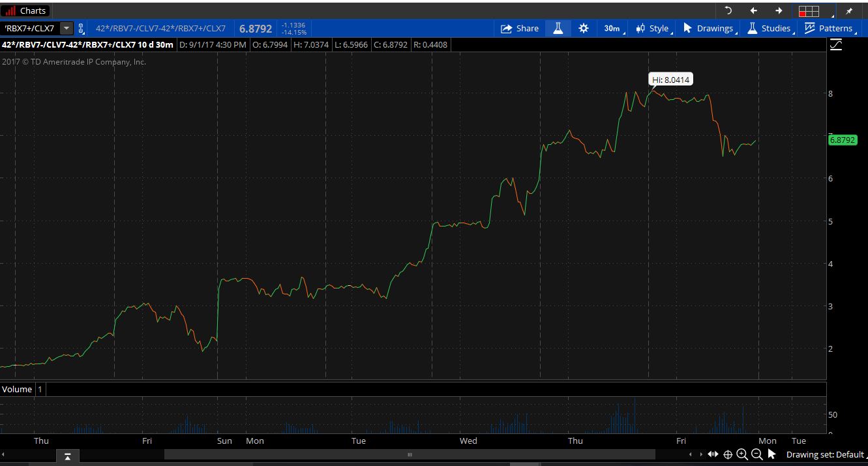Open the Patterns menu
This screenshot has height=466, width=868.
(830, 28)
